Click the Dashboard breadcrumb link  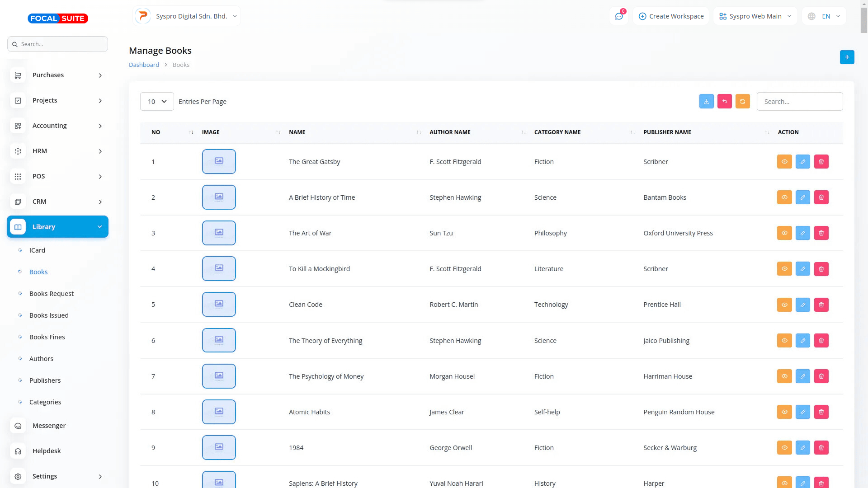click(144, 65)
